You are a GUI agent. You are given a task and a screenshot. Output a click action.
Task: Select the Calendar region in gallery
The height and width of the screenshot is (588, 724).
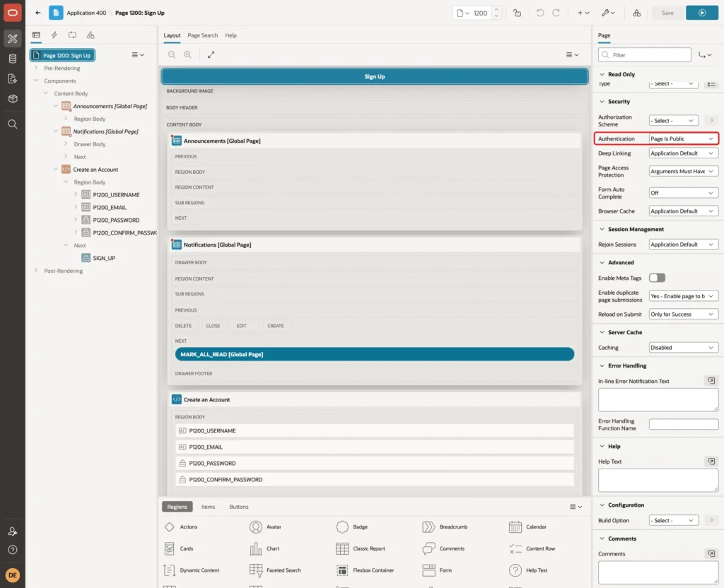(x=527, y=527)
